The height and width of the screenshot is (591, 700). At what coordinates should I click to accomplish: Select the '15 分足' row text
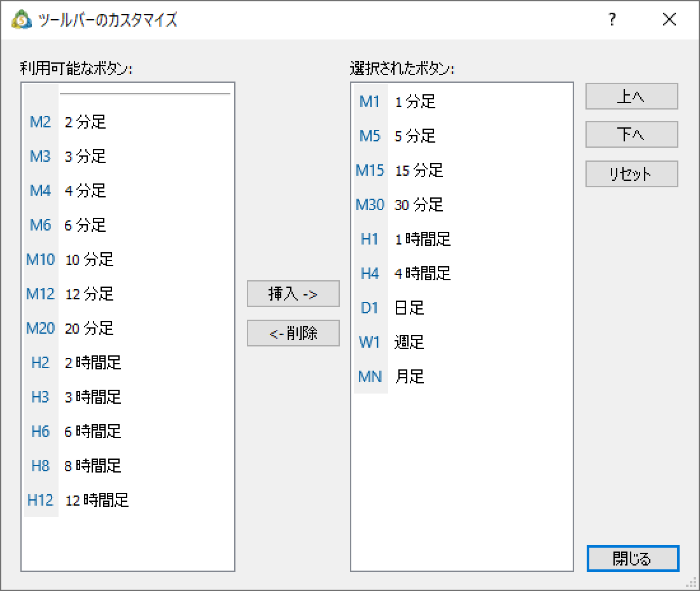point(419,171)
